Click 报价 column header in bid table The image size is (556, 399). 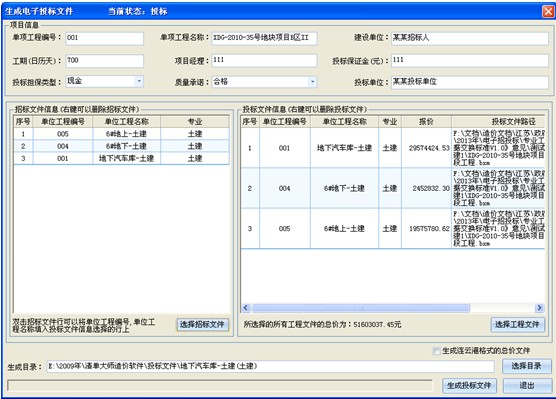click(x=426, y=122)
